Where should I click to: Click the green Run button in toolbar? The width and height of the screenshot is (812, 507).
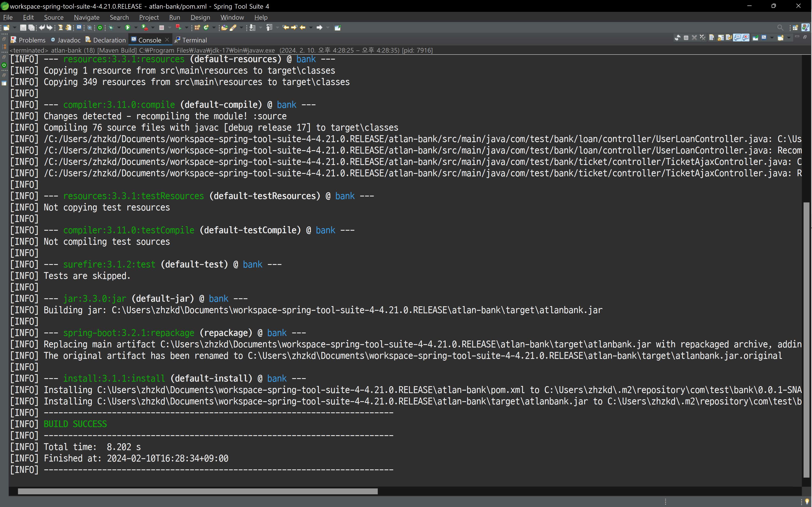(127, 27)
